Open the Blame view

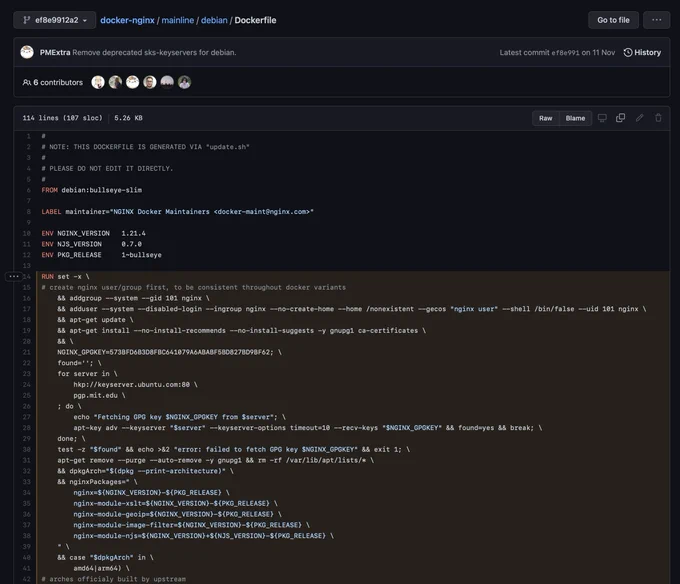click(575, 118)
